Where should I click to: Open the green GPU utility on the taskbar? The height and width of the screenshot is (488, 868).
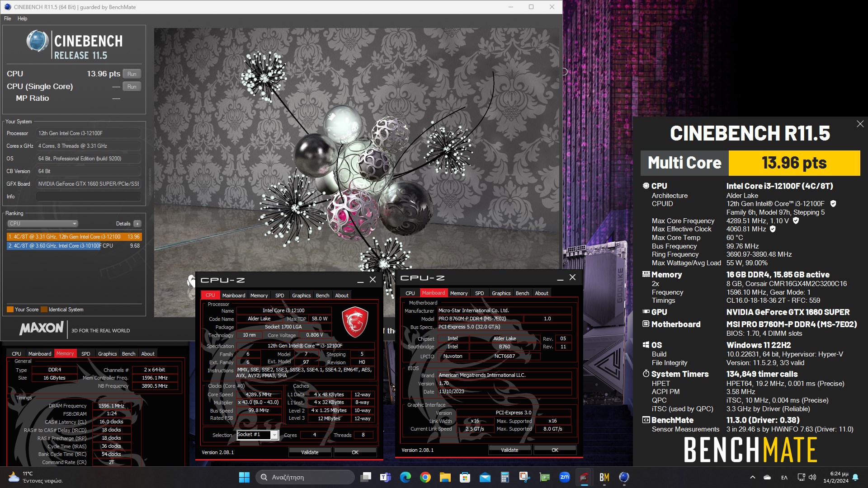545,477
